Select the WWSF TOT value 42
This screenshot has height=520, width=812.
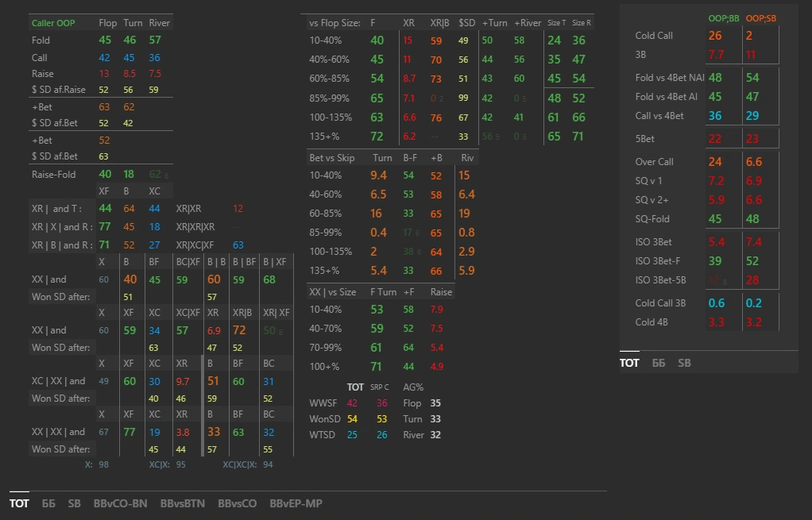point(352,403)
